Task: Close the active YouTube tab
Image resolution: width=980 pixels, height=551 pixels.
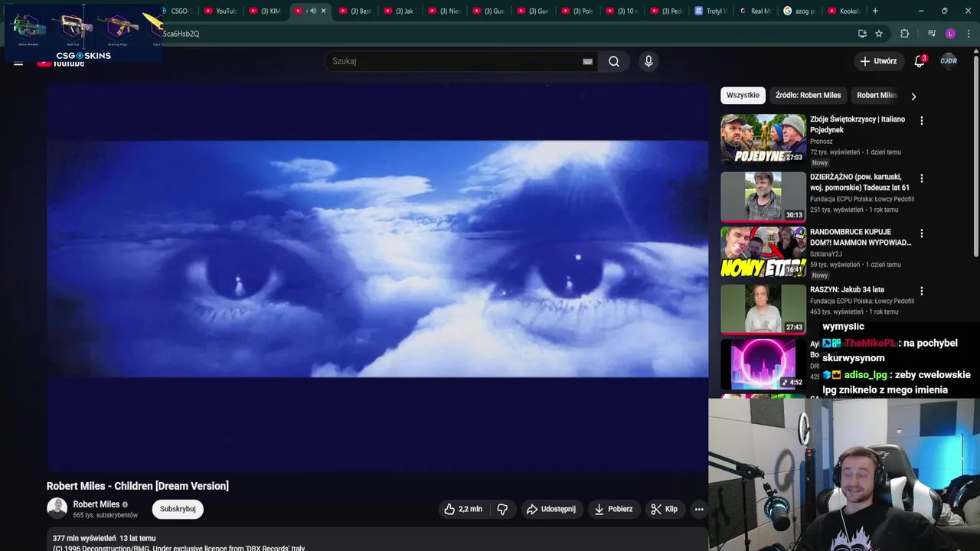Action: click(x=323, y=11)
